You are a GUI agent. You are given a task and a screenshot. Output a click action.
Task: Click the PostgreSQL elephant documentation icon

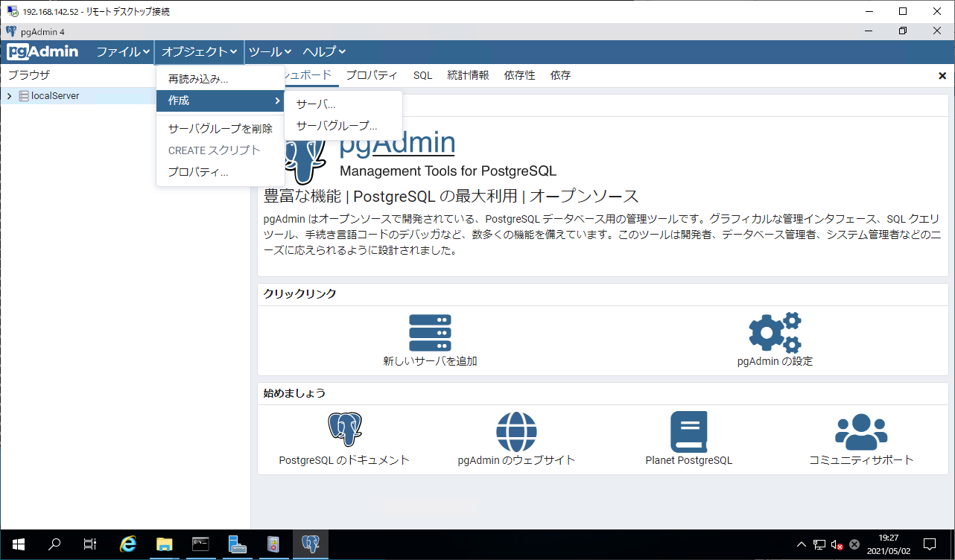point(344,430)
